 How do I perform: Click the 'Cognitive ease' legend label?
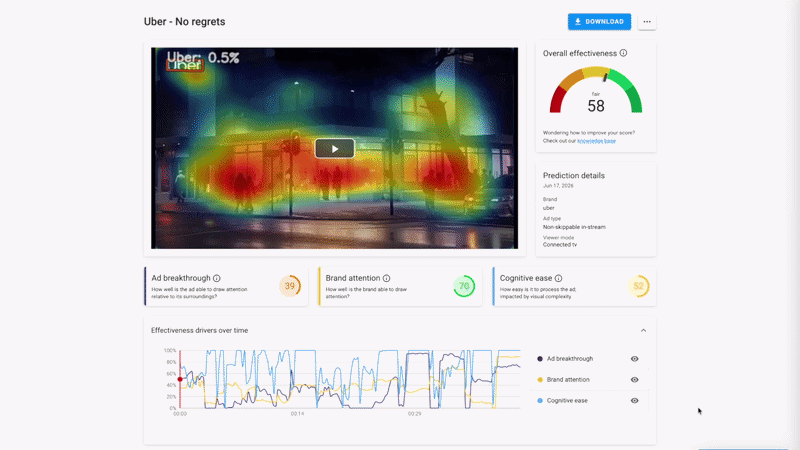click(x=567, y=401)
